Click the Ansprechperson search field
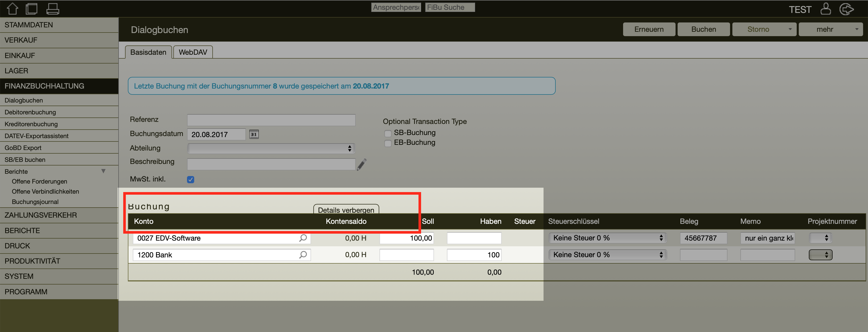Image resolution: width=868 pixels, height=332 pixels. pyautogui.click(x=396, y=7)
